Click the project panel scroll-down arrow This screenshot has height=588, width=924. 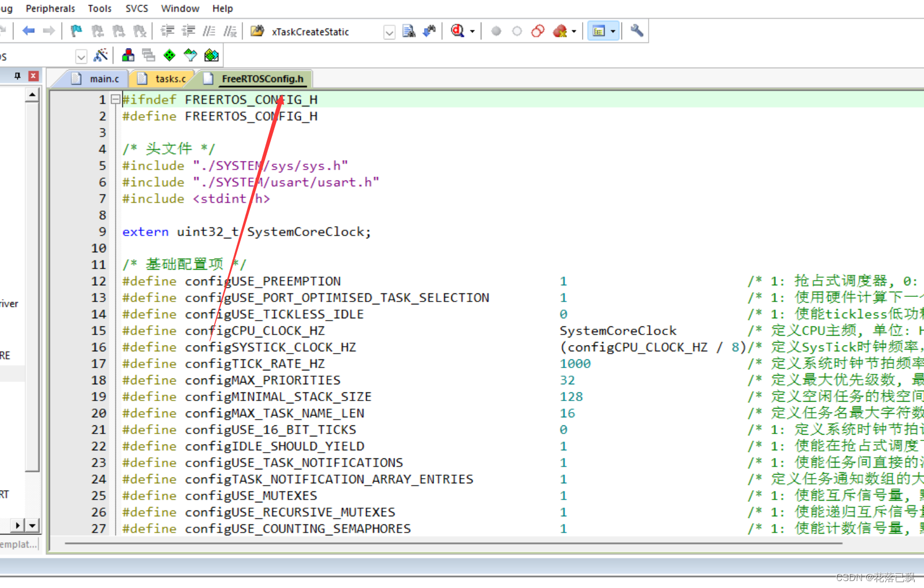(32, 525)
